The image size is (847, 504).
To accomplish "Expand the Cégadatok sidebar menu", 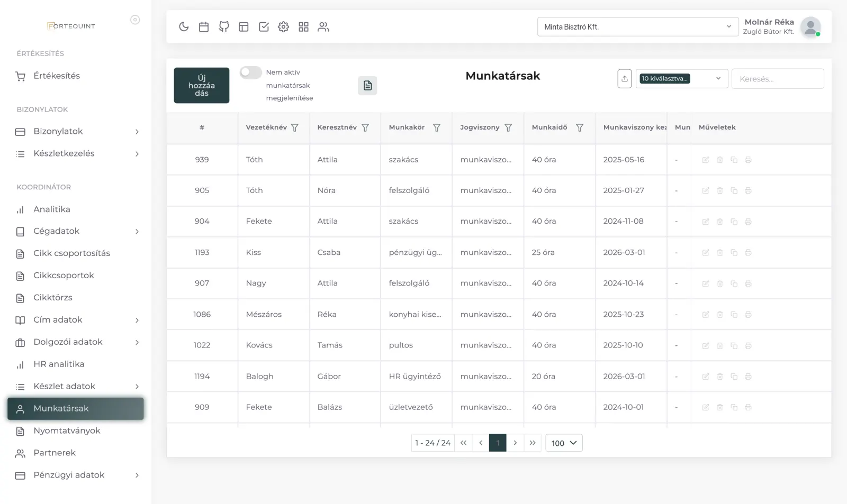I will pyautogui.click(x=77, y=231).
